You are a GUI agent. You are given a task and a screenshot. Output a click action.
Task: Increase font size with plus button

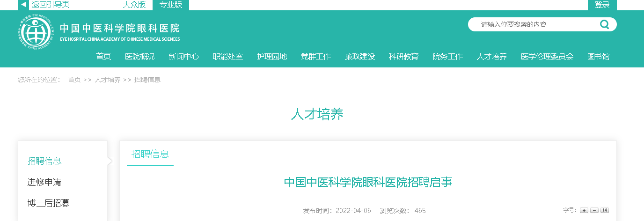point(584,210)
